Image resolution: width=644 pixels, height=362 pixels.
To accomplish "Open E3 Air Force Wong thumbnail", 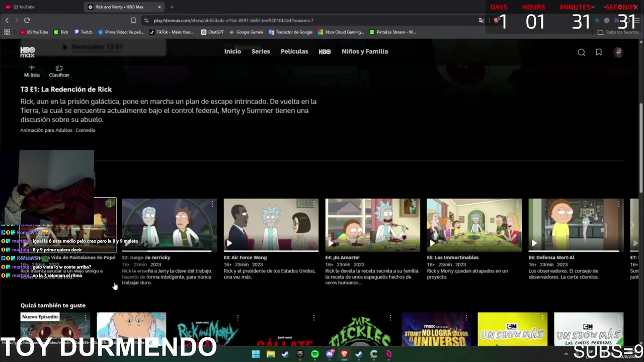I will coord(271,225).
